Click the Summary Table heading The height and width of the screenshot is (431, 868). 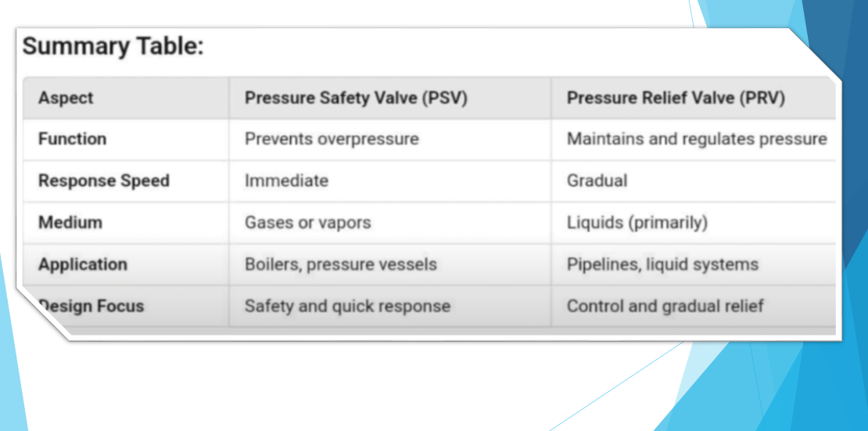(x=113, y=47)
